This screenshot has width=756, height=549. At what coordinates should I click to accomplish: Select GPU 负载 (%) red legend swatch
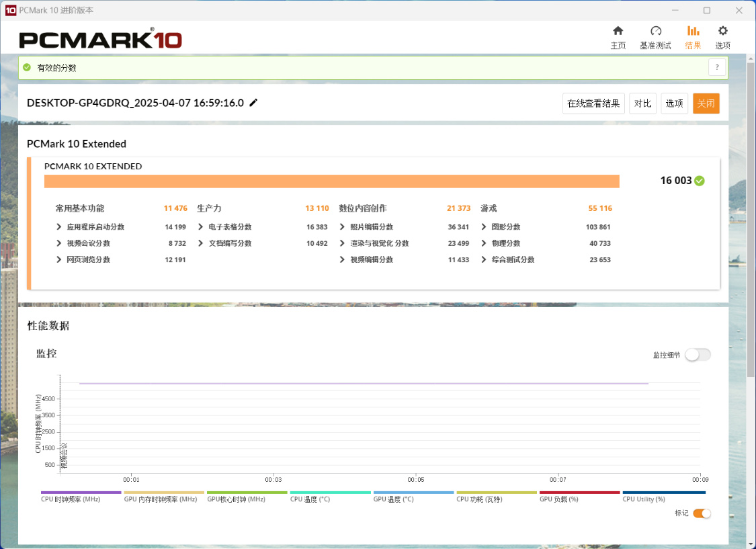579,493
